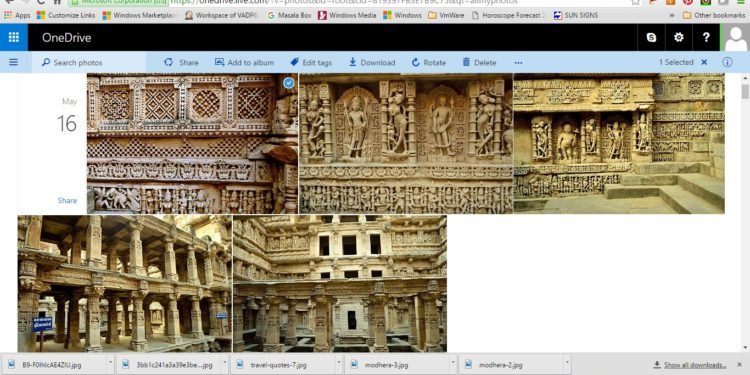Rotate the selected photo
This screenshot has height=375, width=750.
click(x=429, y=63)
